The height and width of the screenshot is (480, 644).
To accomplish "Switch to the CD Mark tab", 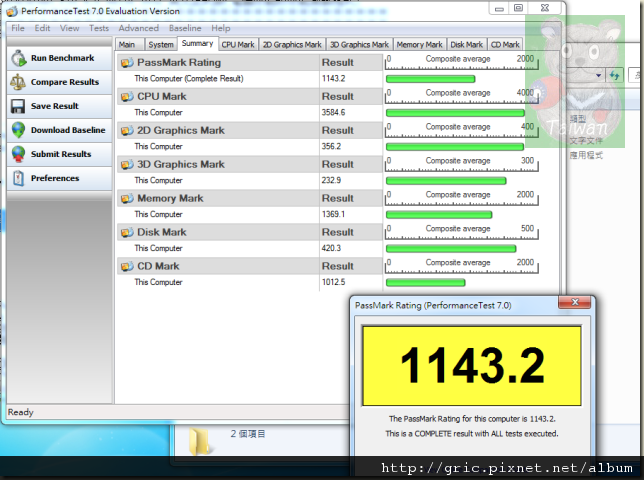I will coord(505,44).
